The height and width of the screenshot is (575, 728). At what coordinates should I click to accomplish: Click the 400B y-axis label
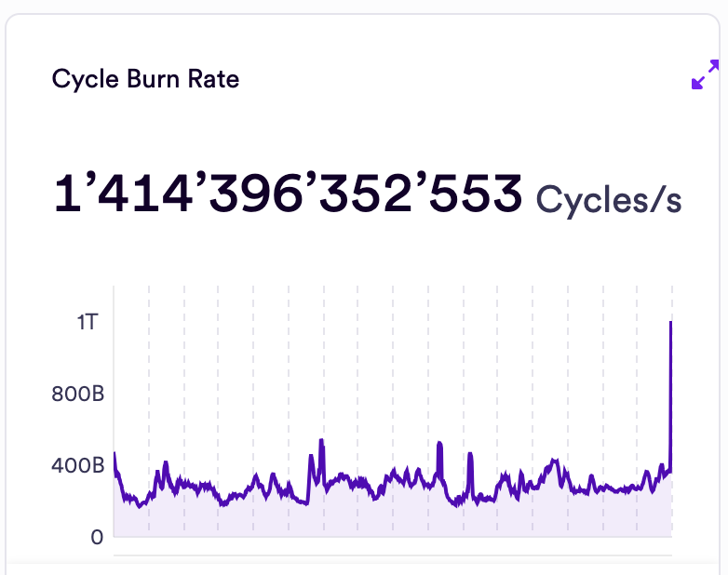[x=77, y=465]
